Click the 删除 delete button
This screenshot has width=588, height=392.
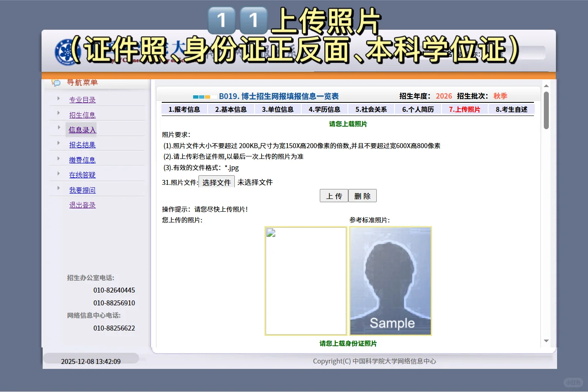pyautogui.click(x=362, y=196)
